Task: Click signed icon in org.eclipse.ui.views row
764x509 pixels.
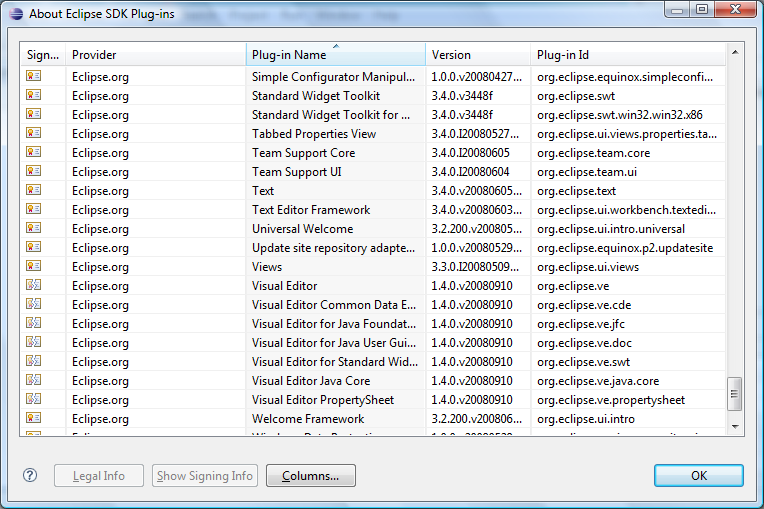Action: point(34,266)
